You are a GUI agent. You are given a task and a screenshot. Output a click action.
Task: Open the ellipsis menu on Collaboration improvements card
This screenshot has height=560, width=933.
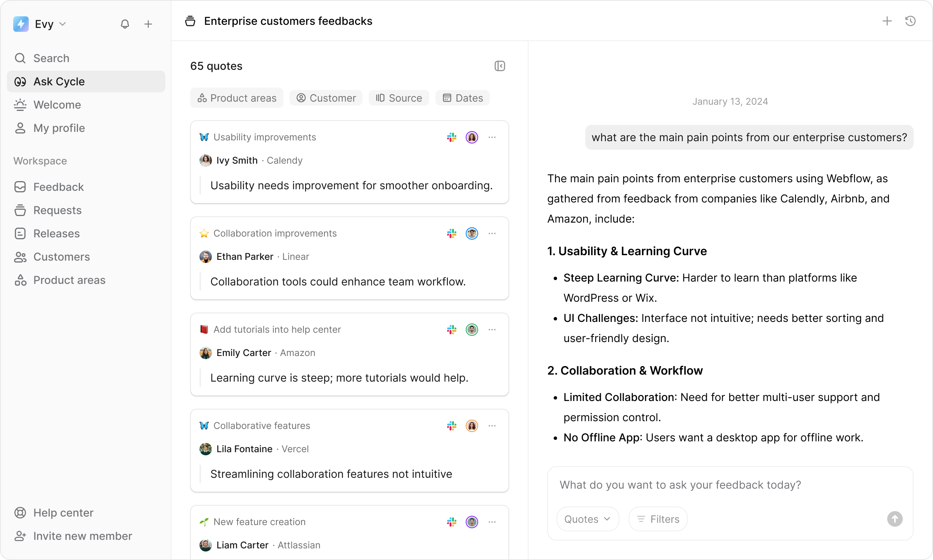pos(492,233)
